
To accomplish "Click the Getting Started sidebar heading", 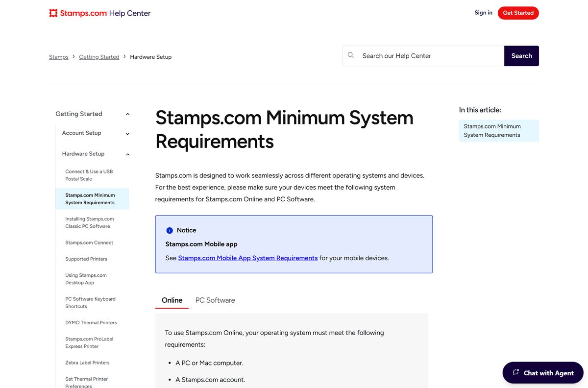I will coord(79,114).
